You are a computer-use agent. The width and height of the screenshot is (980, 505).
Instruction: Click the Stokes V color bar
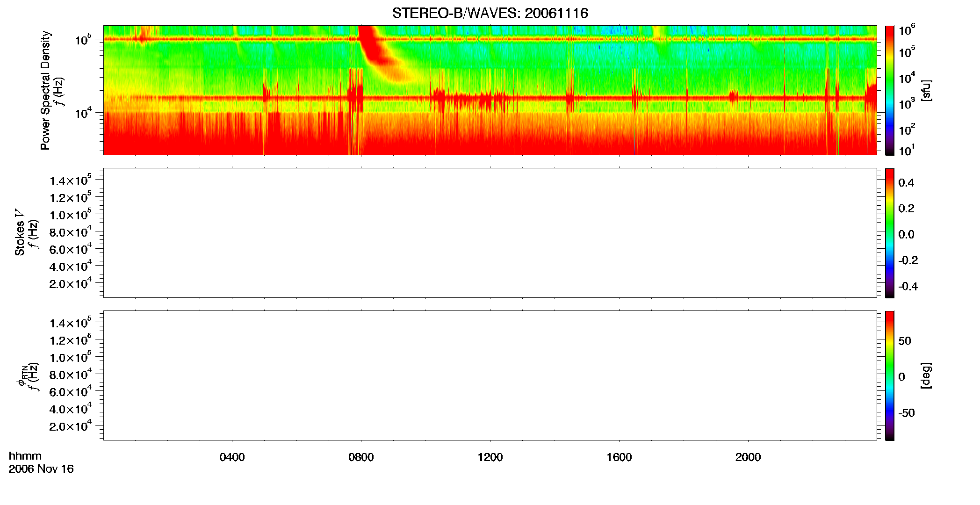(x=890, y=233)
